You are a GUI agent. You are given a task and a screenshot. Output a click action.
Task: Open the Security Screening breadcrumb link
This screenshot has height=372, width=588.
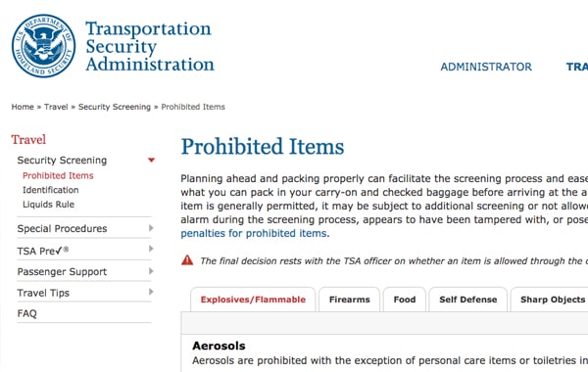pyautogui.click(x=115, y=107)
